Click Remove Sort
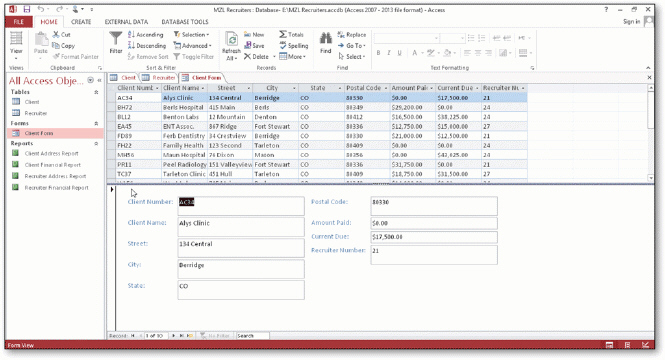The image size is (665, 360). click(x=148, y=56)
